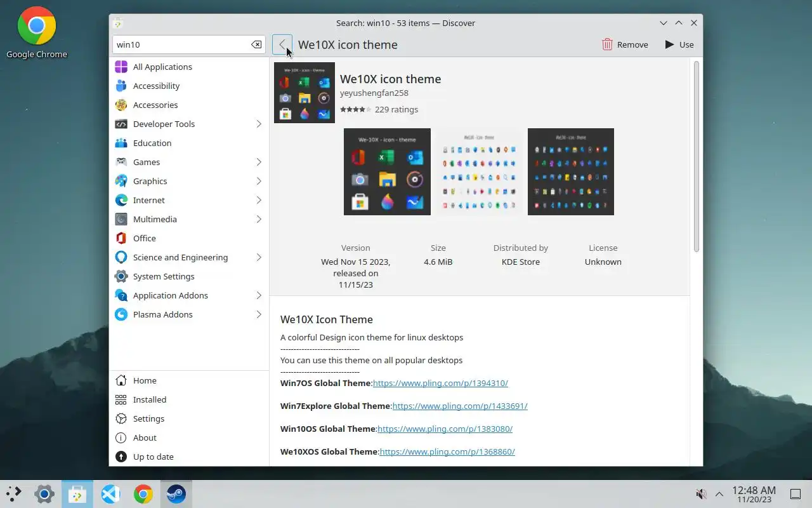Use the We10X icon theme
The height and width of the screenshot is (508, 812).
click(x=679, y=44)
